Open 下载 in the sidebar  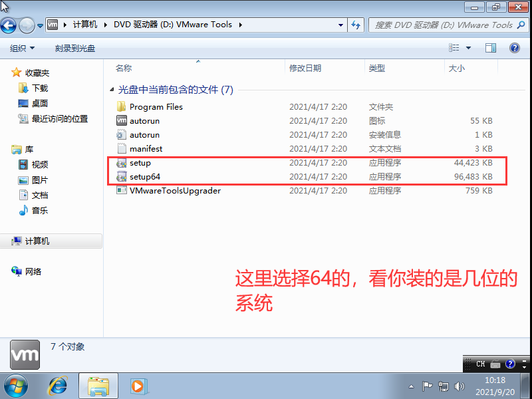[33, 88]
